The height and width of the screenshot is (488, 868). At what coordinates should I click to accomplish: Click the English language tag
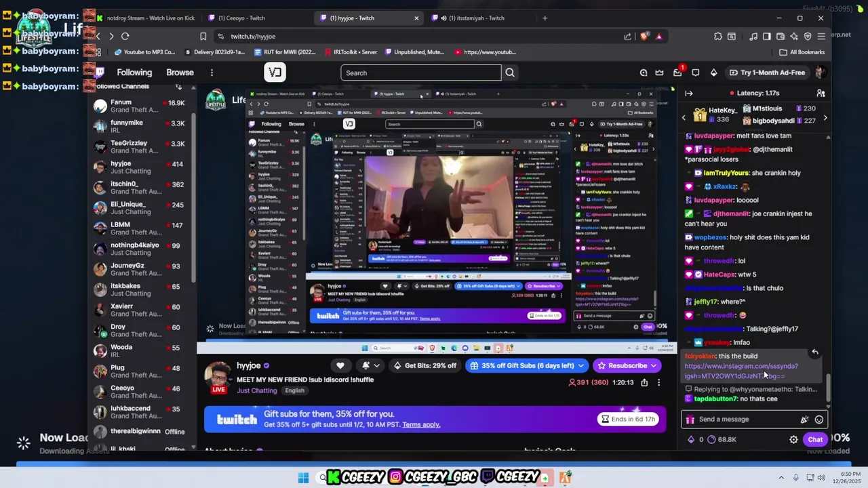(x=294, y=390)
